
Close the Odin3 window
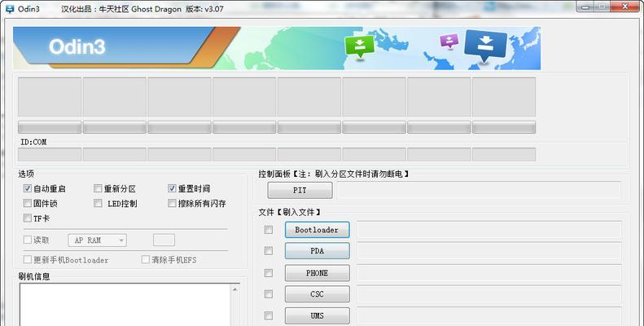click(624, 6)
